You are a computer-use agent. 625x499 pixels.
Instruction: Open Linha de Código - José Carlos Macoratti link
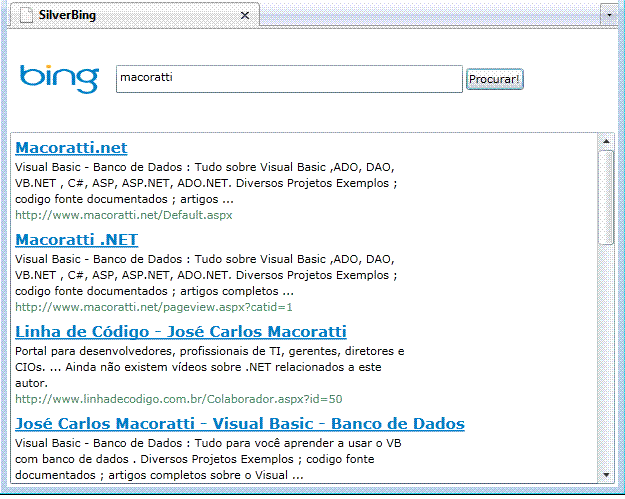tap(181, 332)
